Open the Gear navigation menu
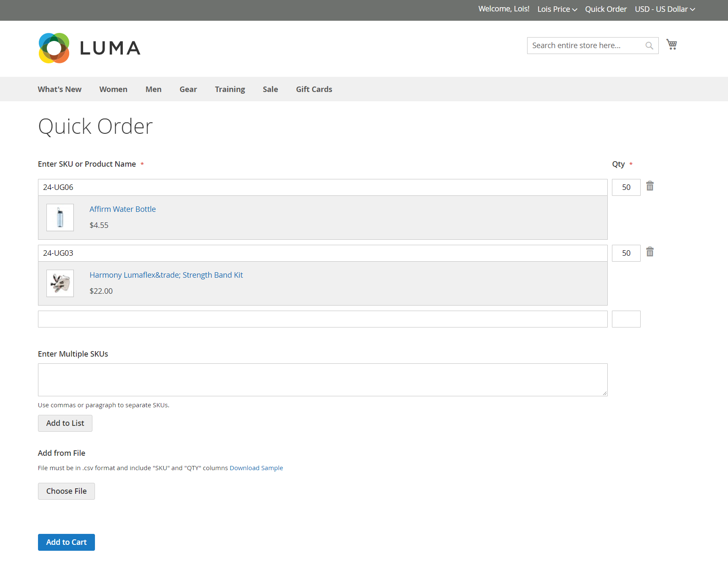This screenshot has width=728, height=563. coord(188,89)
